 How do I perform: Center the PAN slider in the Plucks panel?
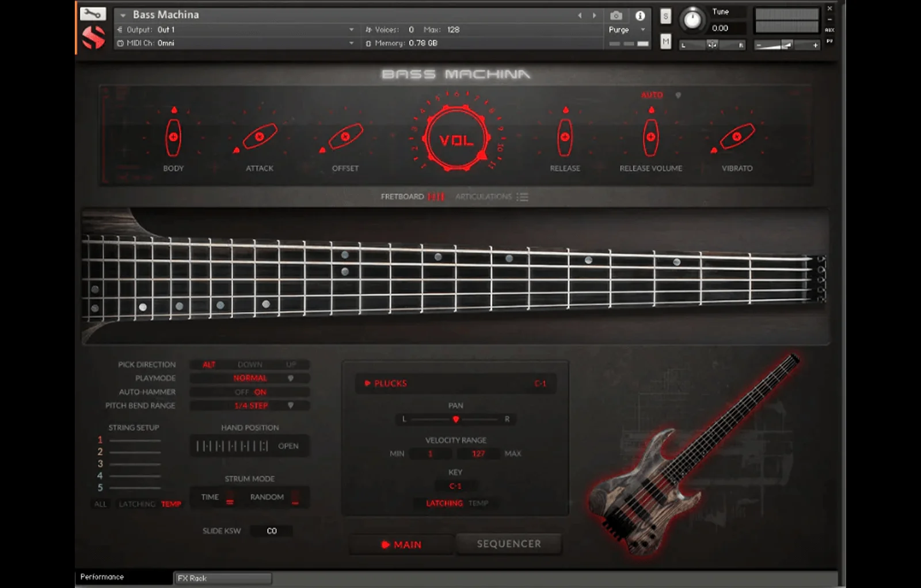[x=456, y=419]
